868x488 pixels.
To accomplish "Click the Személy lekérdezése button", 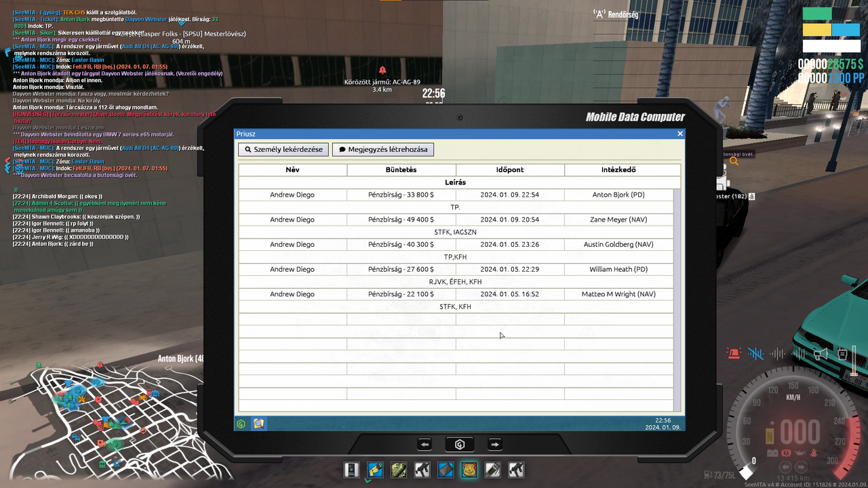I will (283, 149).
